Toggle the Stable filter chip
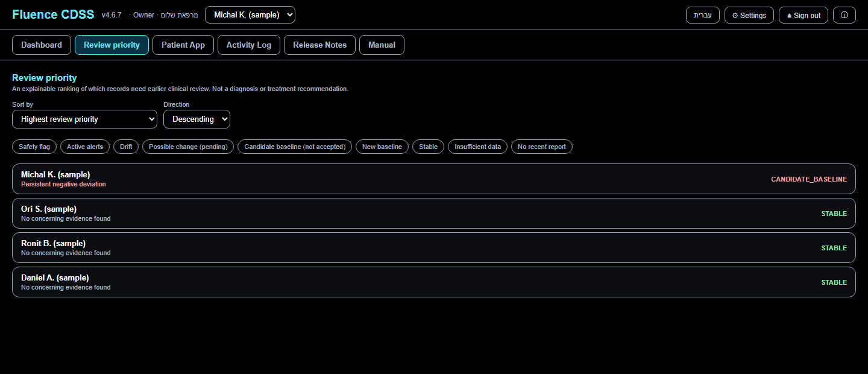The image size is (868, 374). [429, 147]
